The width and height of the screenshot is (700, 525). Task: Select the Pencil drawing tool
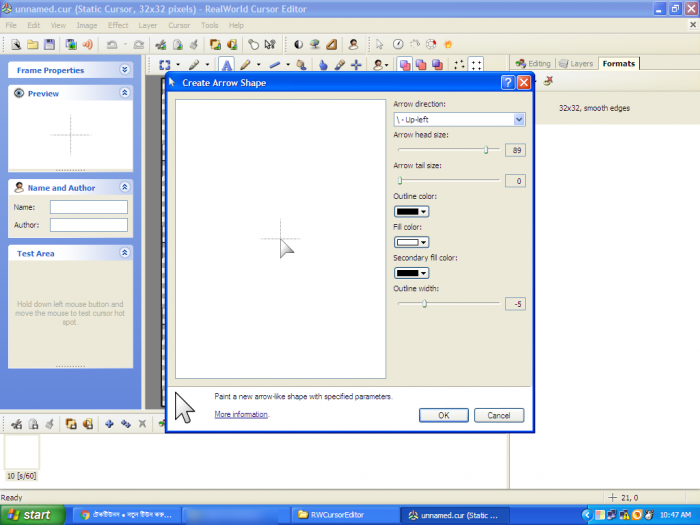245,65
